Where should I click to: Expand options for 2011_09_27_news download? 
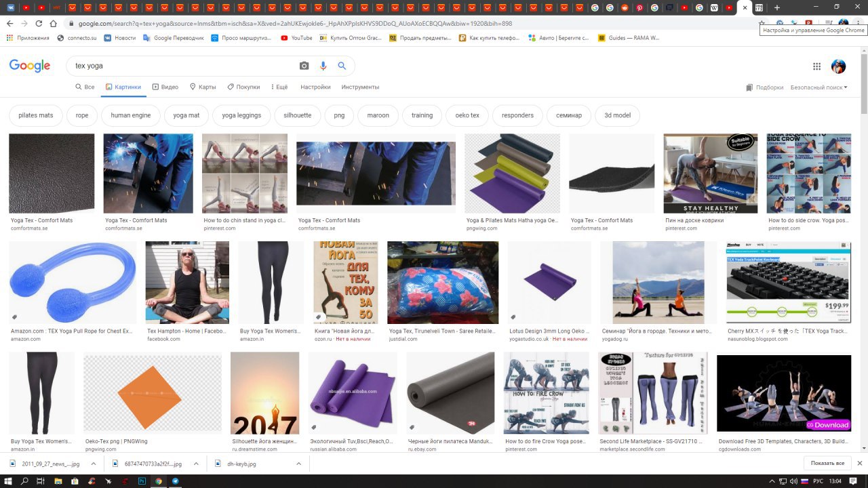tap(94, 464)
